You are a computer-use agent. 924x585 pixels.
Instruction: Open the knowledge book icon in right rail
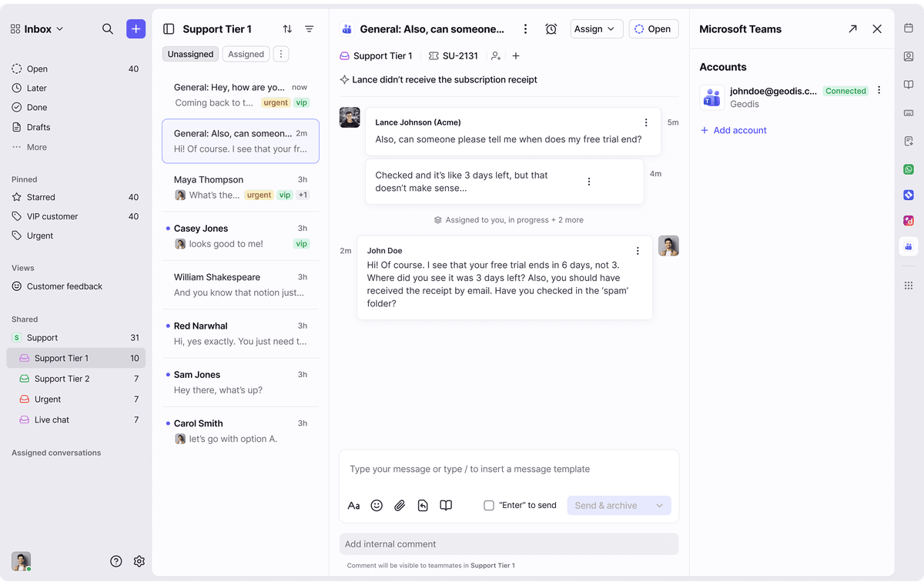pos(909,85)
